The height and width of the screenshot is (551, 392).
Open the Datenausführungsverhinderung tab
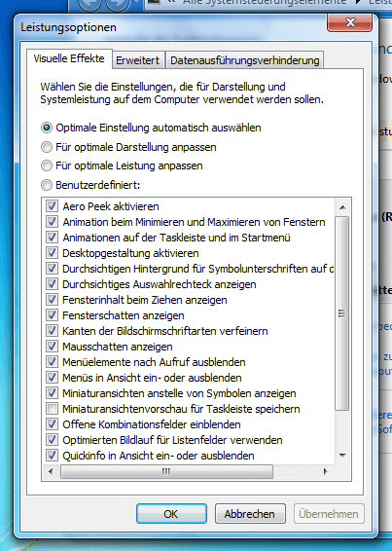245,60
